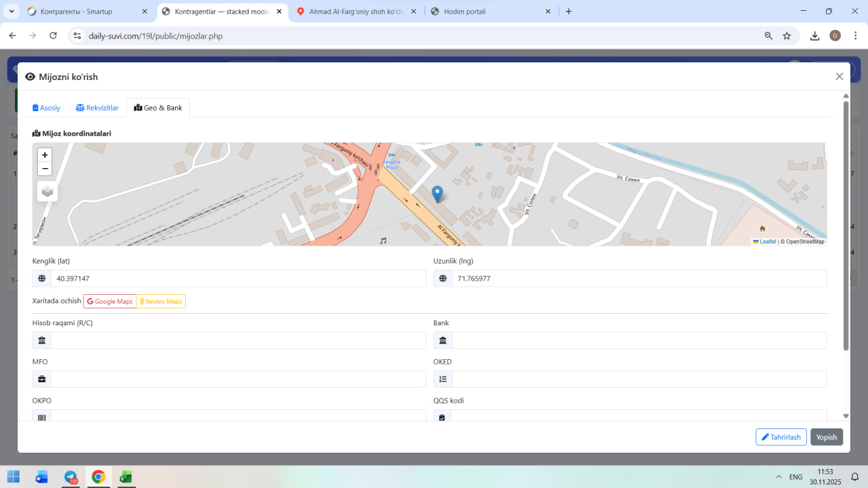
Task: Close the Mijozni ko'rish dialog with X
Action: [x=839, y=77]
